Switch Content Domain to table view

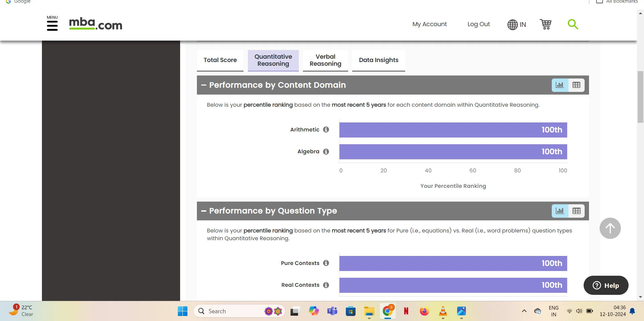click(x=576, y=85)
